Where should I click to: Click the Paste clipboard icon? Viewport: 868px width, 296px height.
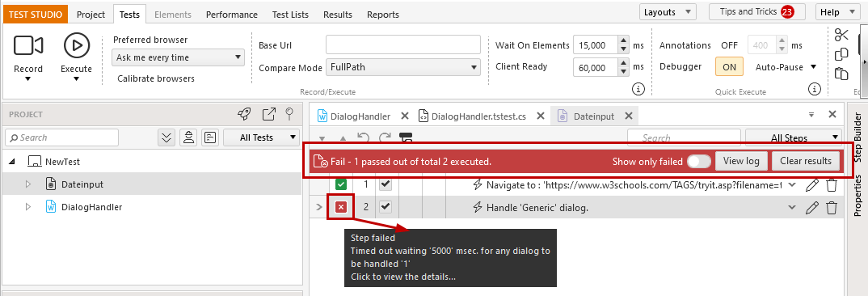click(x=841, y=74)
